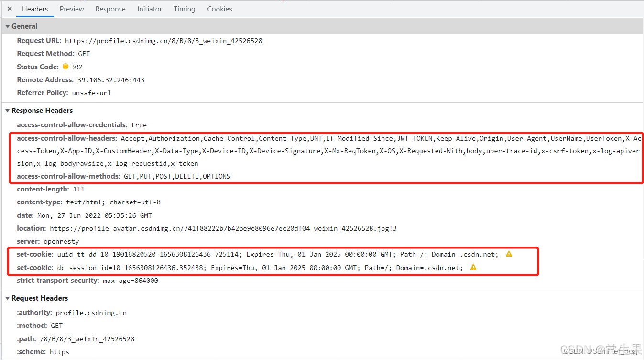
Task: Select :method value GET in Request Headers
Action: click(x=57, y=326)
